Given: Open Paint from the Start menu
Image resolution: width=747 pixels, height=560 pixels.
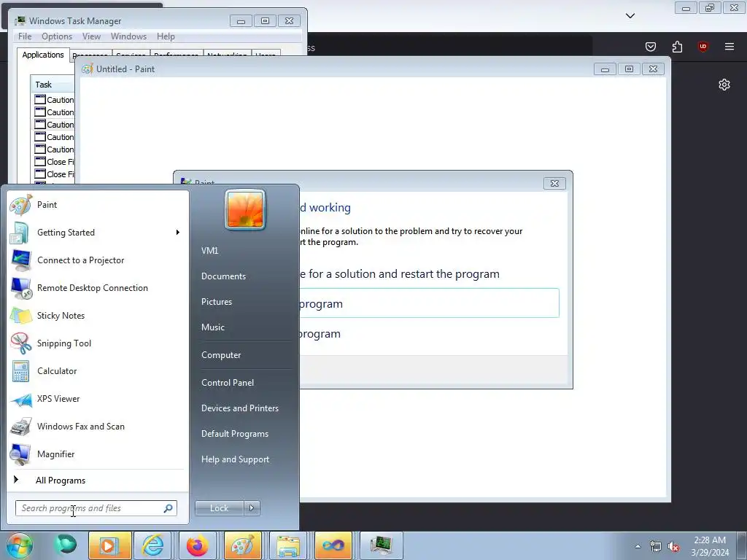Looking at the screenshot, I should tap(98, 205).
